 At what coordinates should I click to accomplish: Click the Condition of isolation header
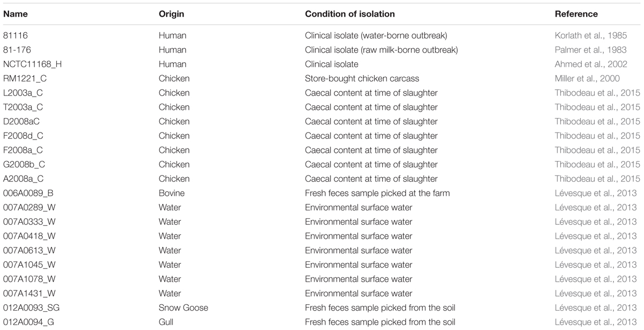[x=350, y=14]
